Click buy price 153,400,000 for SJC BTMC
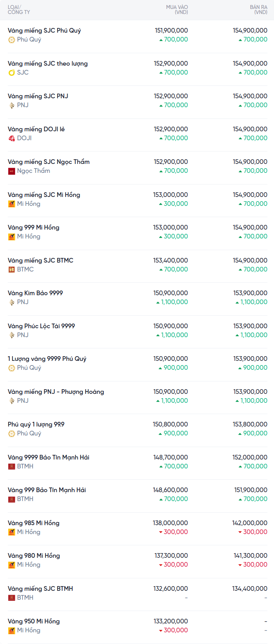The height and width of the screenshot is (644, 274). click(x=171, y=261)
